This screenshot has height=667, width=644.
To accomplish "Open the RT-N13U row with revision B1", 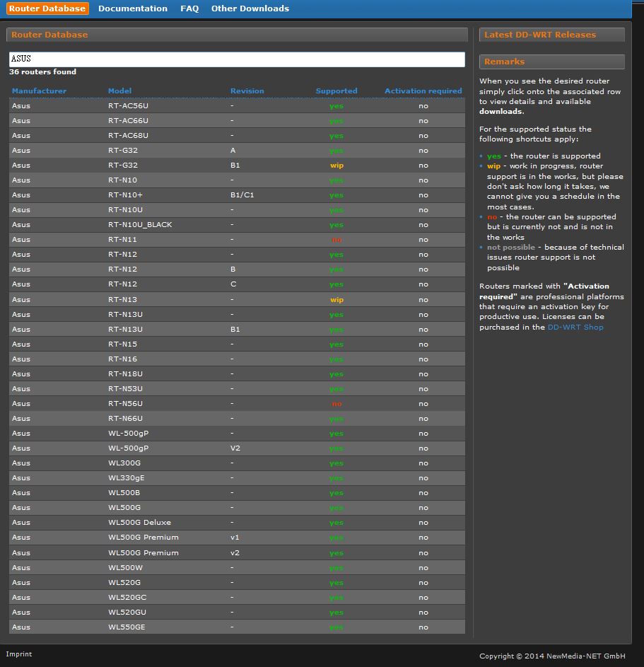I will tap(237, 329).
